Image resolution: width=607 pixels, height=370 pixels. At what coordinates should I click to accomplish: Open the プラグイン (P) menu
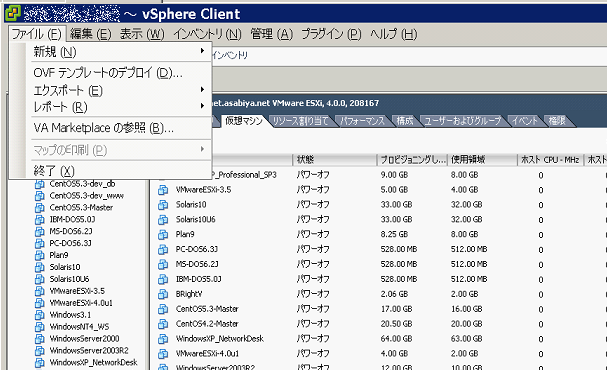(x=331, y=34)
